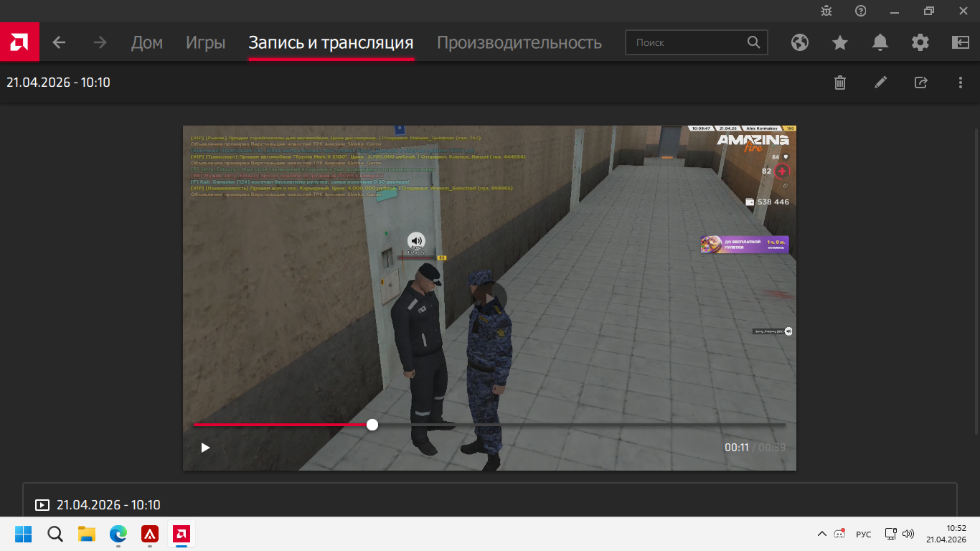Edit the recording with pencil icon

point(880,83)
